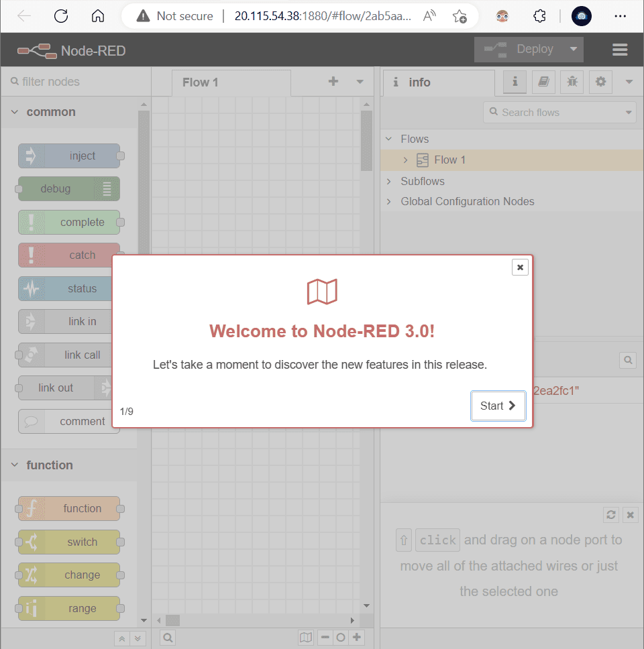The height and width of the screenshot is (649, 644).
Task: Open the debug messages bug icon
Action: 572,82
